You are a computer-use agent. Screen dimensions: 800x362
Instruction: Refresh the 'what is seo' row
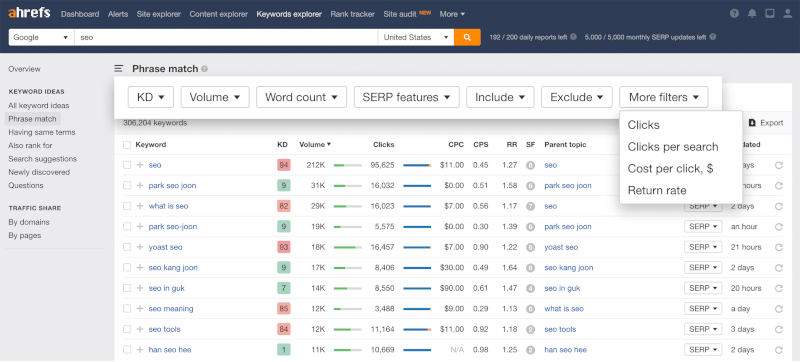[x=779, y=206]
